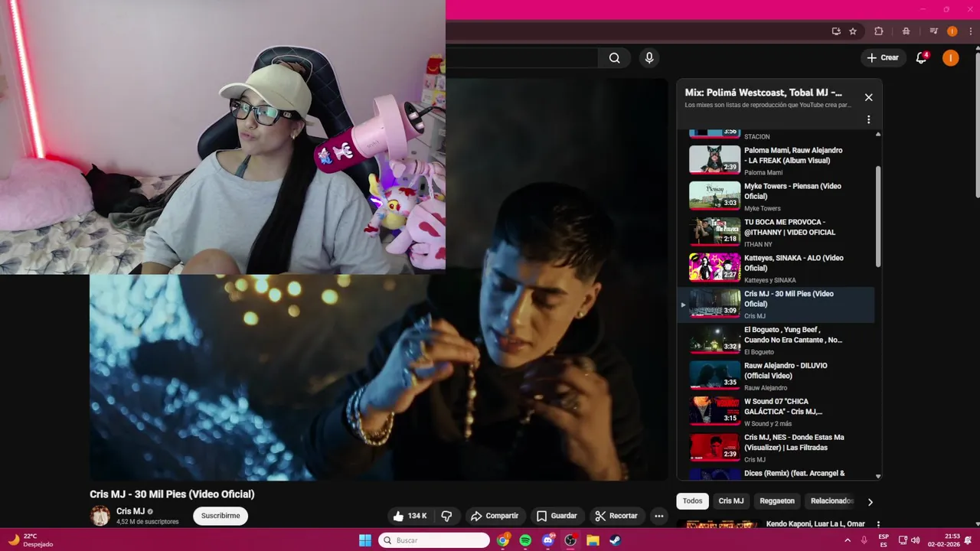Open Chrome from taskbar

(x=503, y=540)
